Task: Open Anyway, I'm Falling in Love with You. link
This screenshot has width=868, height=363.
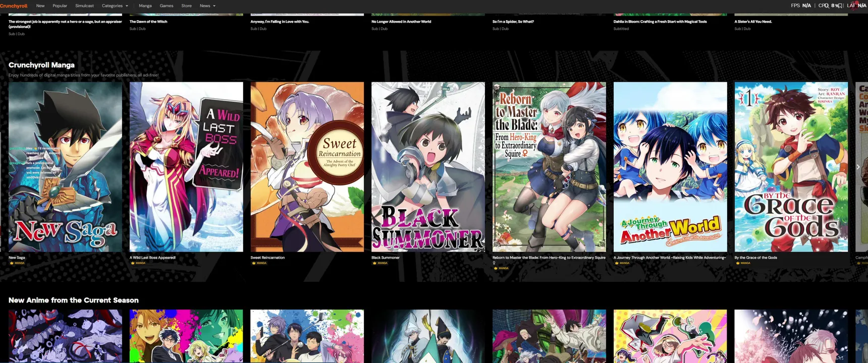Action: [x=280, y=22]
